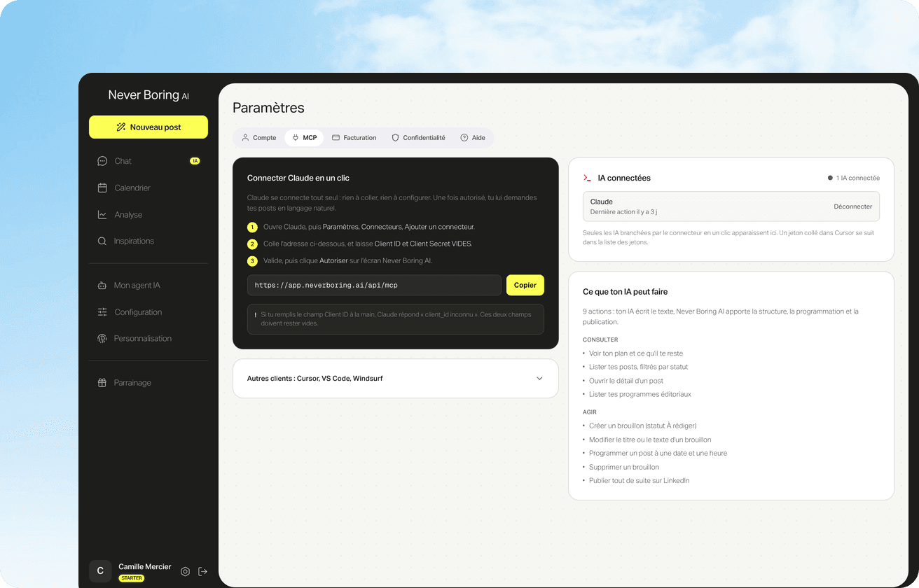Image resolution: width=919 pixels, height=588 pixels.
Task: Click the Claude connected AI row
Action: tap(731, 206)
